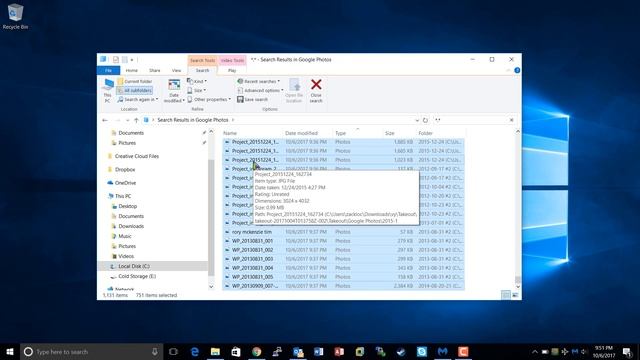
Task: Expand the Advanced options dropdown
Action: pyautogui.click(x=260, y=90)
